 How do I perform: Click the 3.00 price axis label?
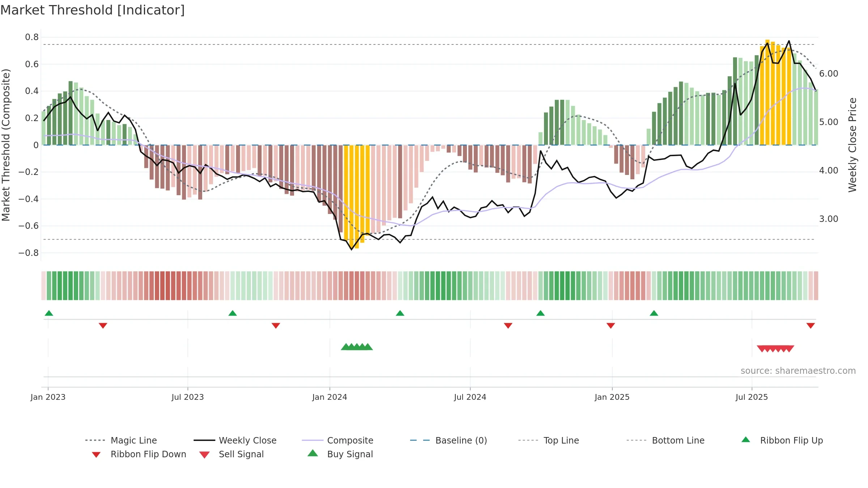pos(829,219)
